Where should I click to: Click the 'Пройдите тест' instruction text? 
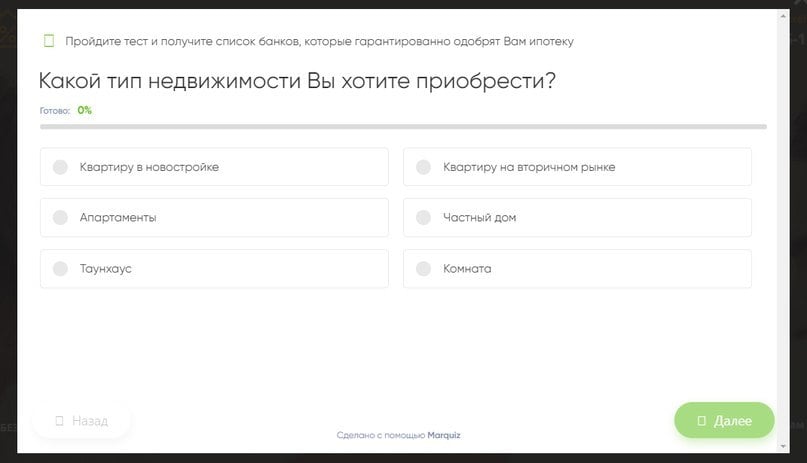319,41
